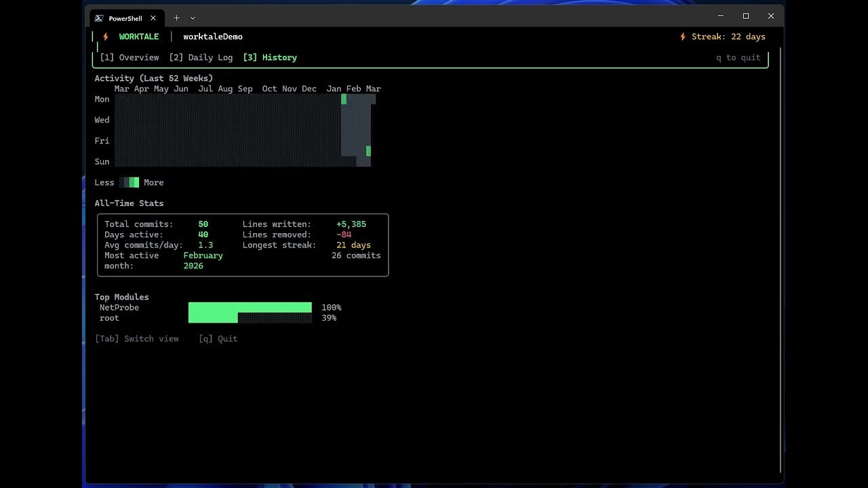Click the Lines removed value -84

click(344, 235)
